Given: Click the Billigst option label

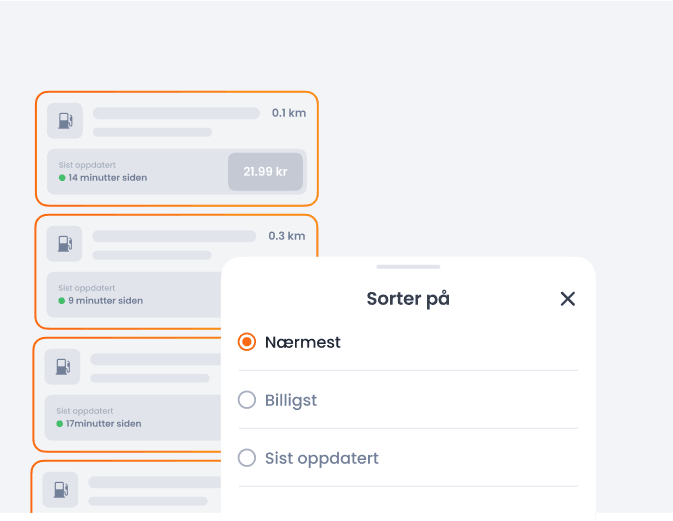Looking at the screenshot, I should (x=291, y=400).
